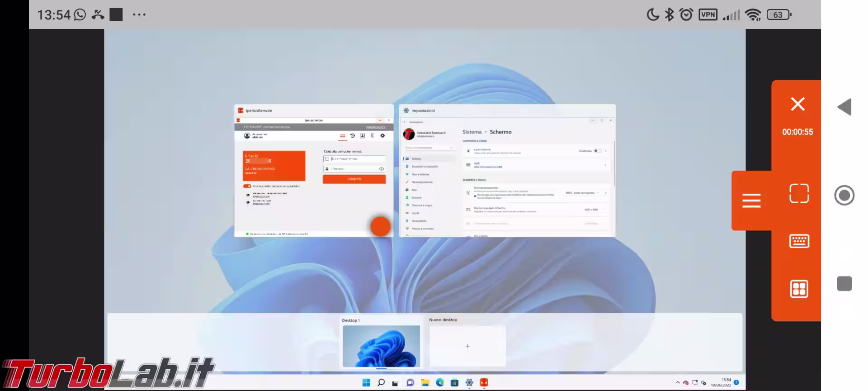
Task: Tap Android recents square button
Action: 844,284
